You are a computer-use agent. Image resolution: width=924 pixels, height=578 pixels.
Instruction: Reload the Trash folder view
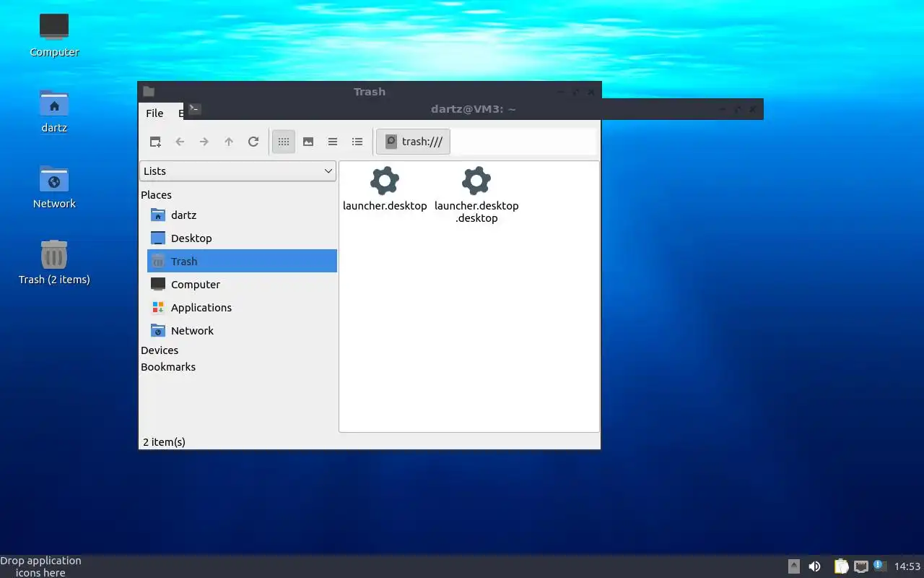pos(253,142)
